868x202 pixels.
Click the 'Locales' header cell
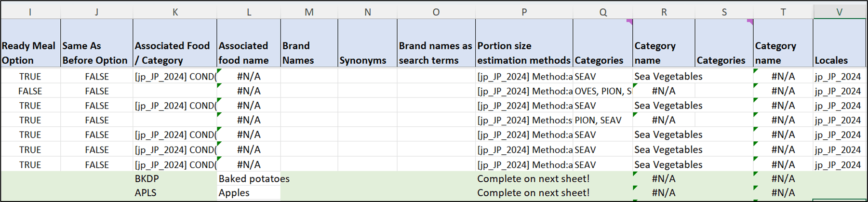click(839, 43)
